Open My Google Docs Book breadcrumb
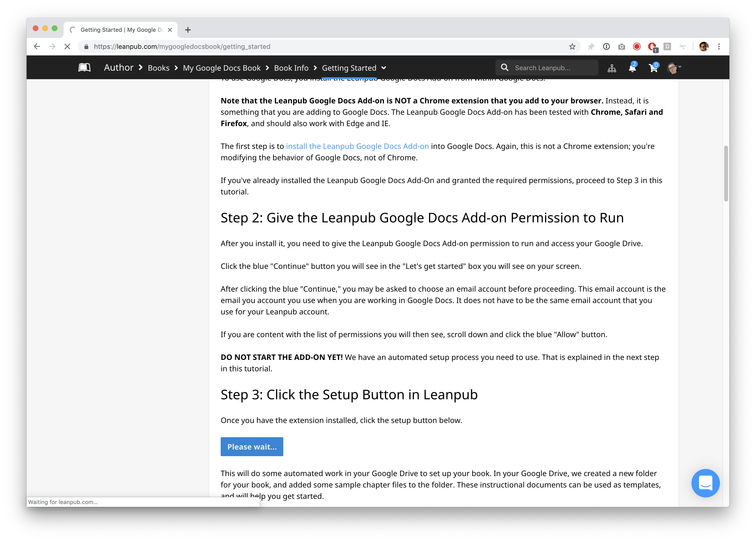The width and height of the screenshot is (756, 542). (222, 68)
